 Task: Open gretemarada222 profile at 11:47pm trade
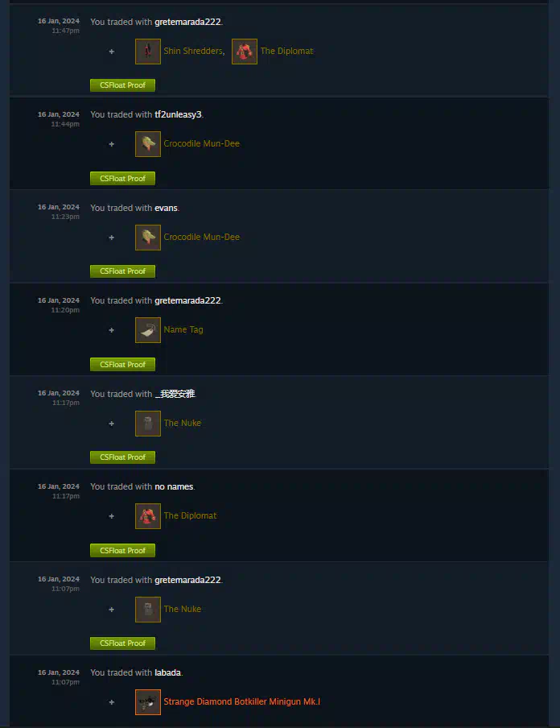click(x=188, y=22)
